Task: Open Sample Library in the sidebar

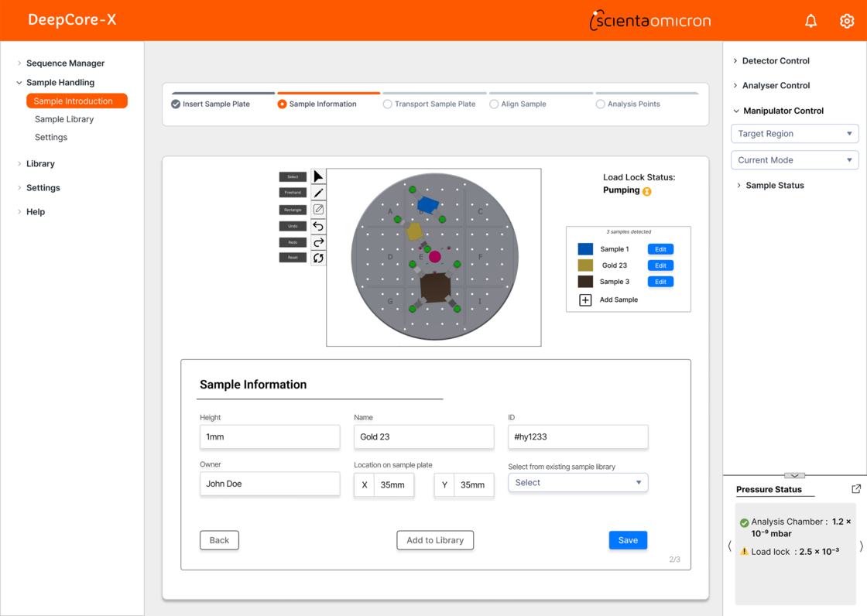Action: [64, 119]
